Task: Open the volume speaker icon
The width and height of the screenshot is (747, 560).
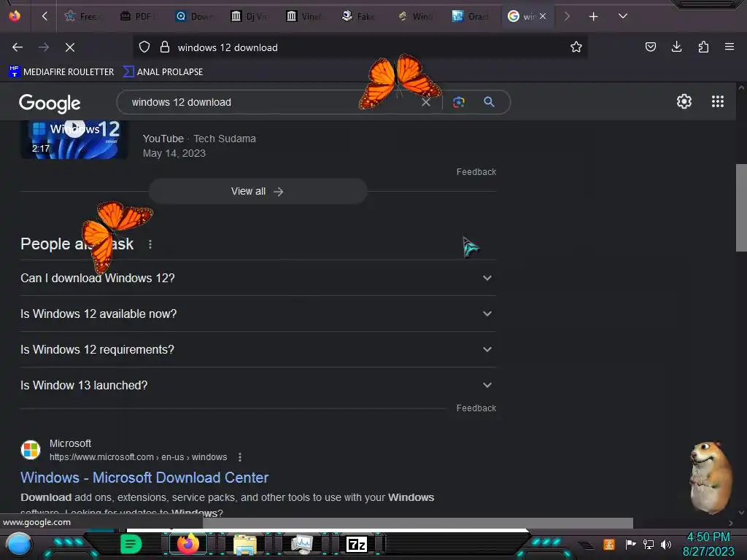Action: pos(665,544)
